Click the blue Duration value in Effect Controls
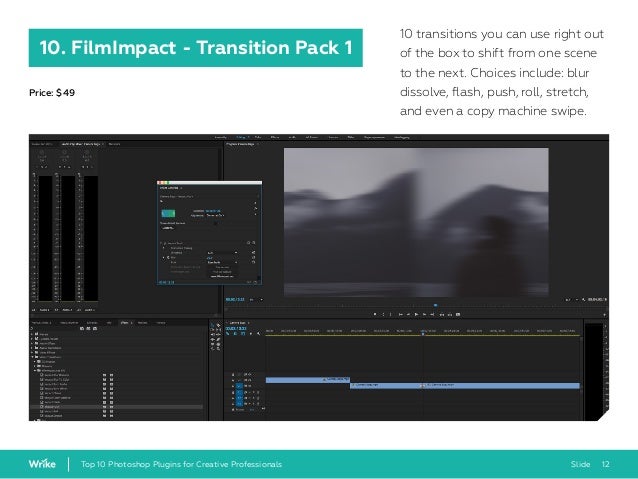638x479 pixels. tap(213, 211)
